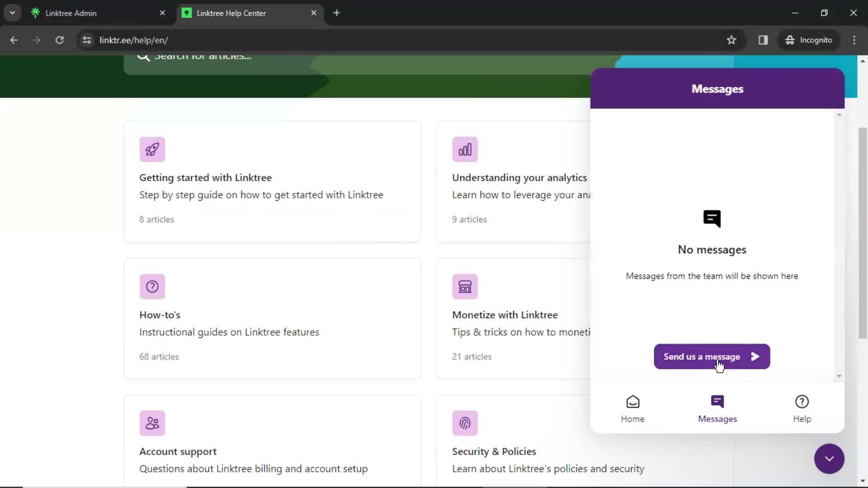Click chat panel scrollbar down arrow

tap(839, 376)
